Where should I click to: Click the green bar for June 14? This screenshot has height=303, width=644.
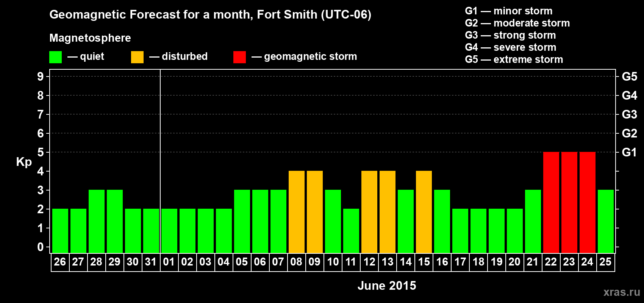tap(405, 221)
